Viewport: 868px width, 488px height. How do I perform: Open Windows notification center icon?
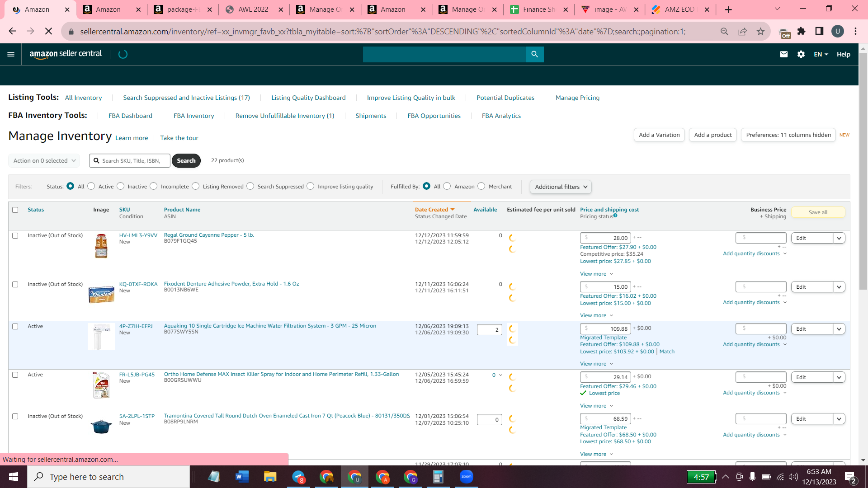850,477
